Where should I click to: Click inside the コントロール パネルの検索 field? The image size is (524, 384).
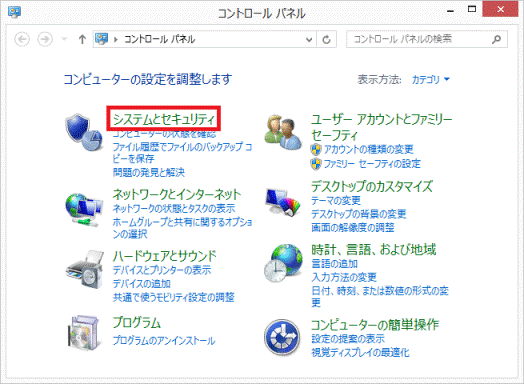pos(427,39)
